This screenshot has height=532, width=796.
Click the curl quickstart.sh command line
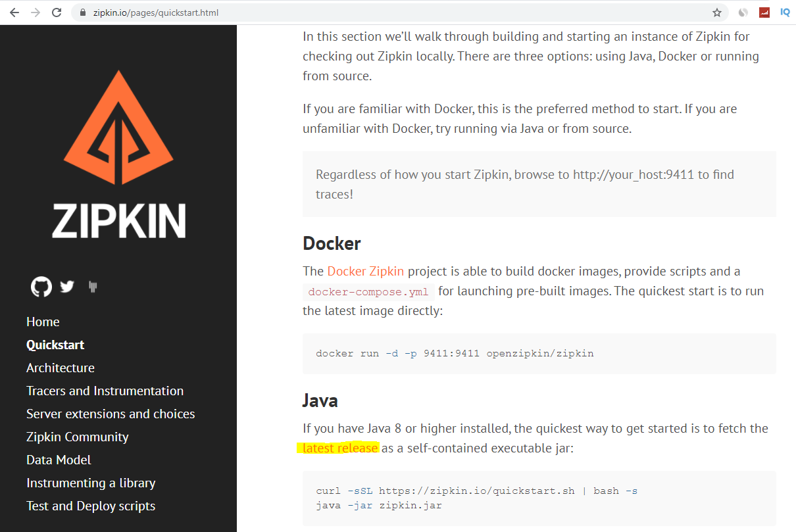(x=476, y=491)
